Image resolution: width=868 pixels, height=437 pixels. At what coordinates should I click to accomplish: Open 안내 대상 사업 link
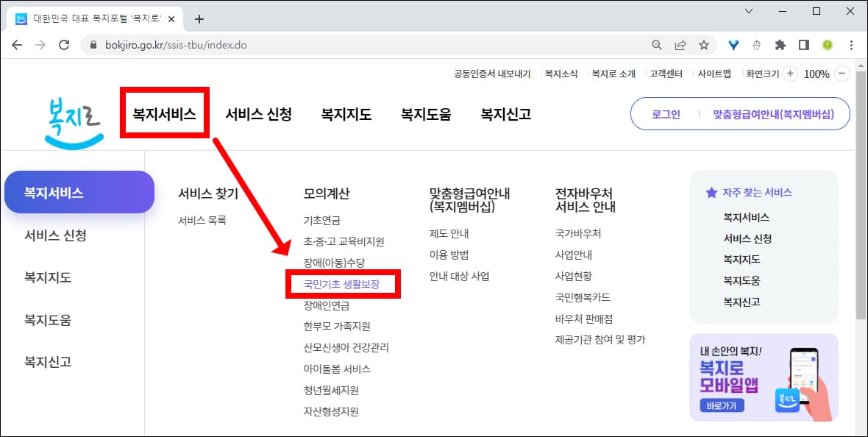pyautogui.click(x=460, y=276)
